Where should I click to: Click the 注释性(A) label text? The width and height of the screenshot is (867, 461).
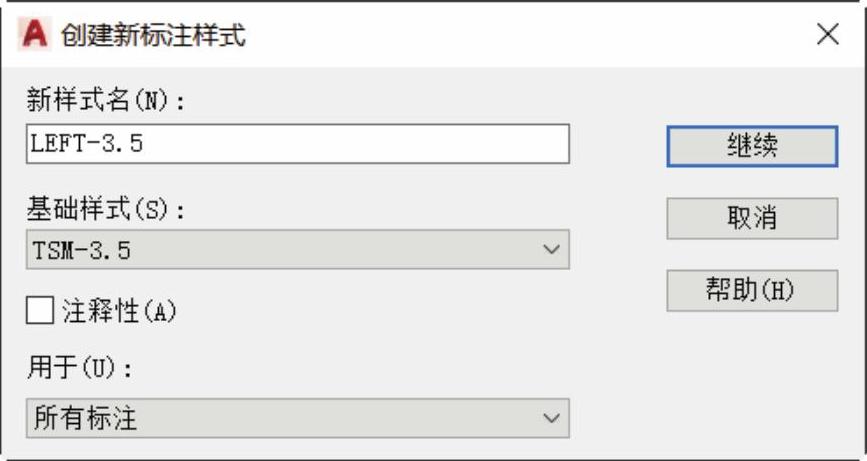coord(120,312)
